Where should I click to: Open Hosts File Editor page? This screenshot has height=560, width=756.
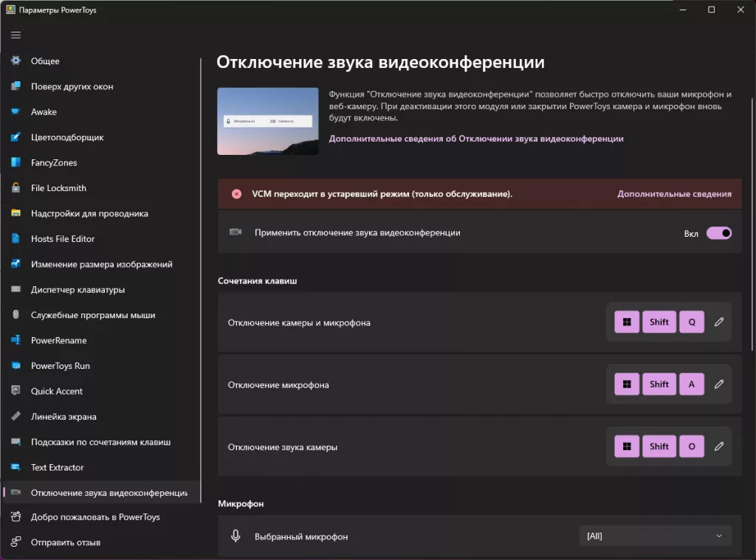pyautogui.click(x=100, y=238)
